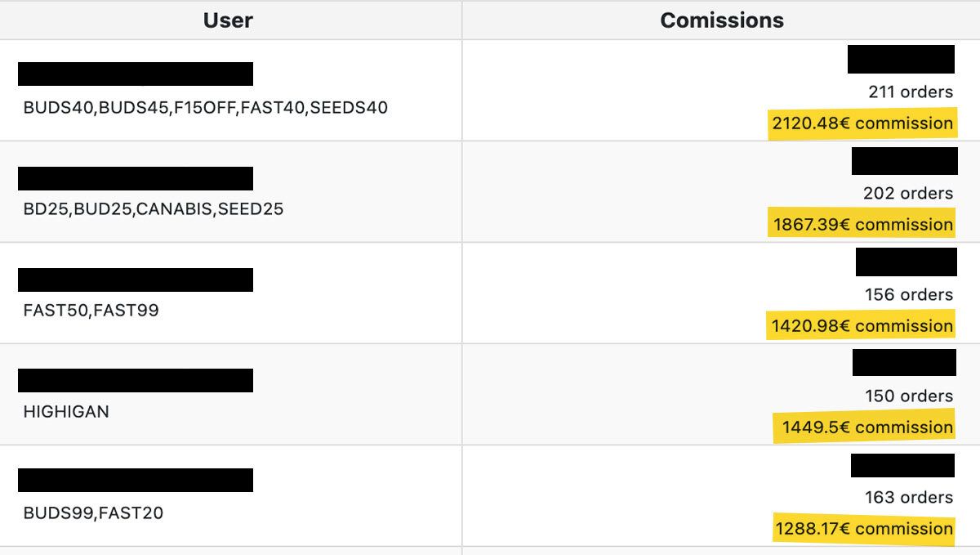The height and width of the screenshot is (555, 980).
Task: Select the BD25,BUD25,CANABIS,SEED25 coupon codes
Action: tap(154, 208)
